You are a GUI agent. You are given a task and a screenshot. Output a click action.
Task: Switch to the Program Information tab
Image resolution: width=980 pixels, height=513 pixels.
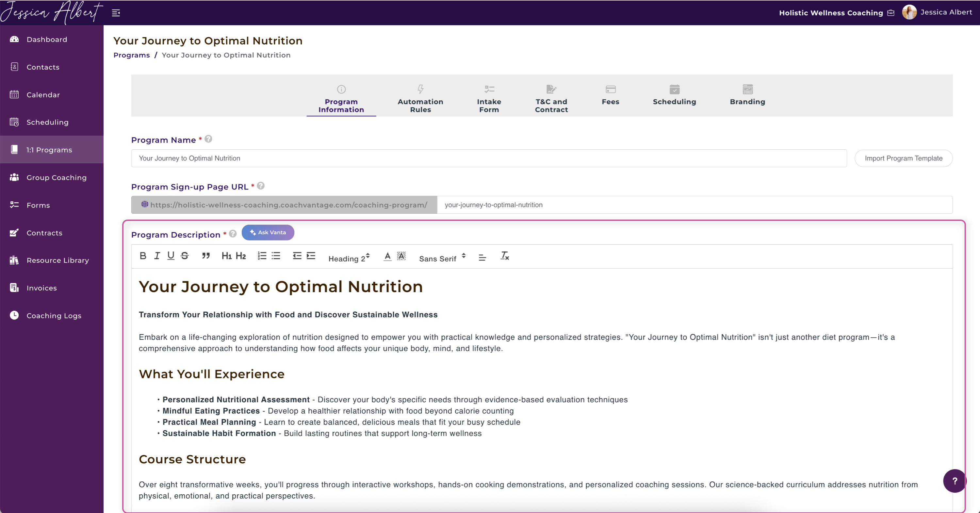click(341, 99)
